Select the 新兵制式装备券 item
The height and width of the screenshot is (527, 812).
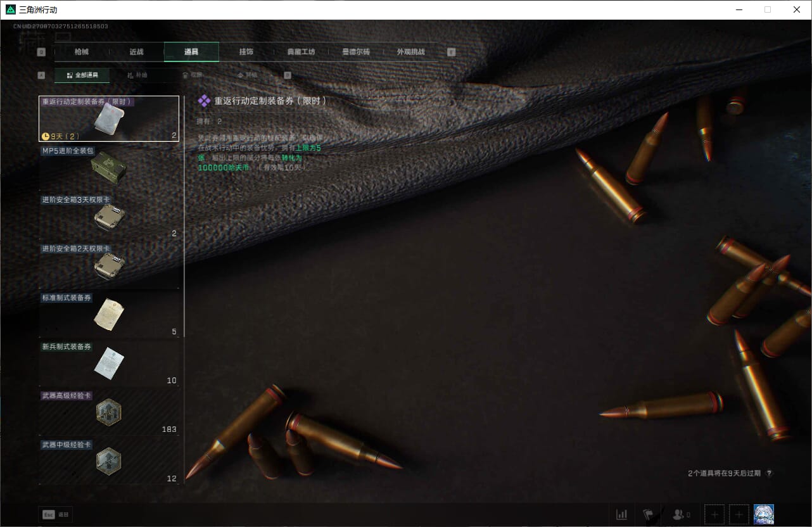pos(109,364)
